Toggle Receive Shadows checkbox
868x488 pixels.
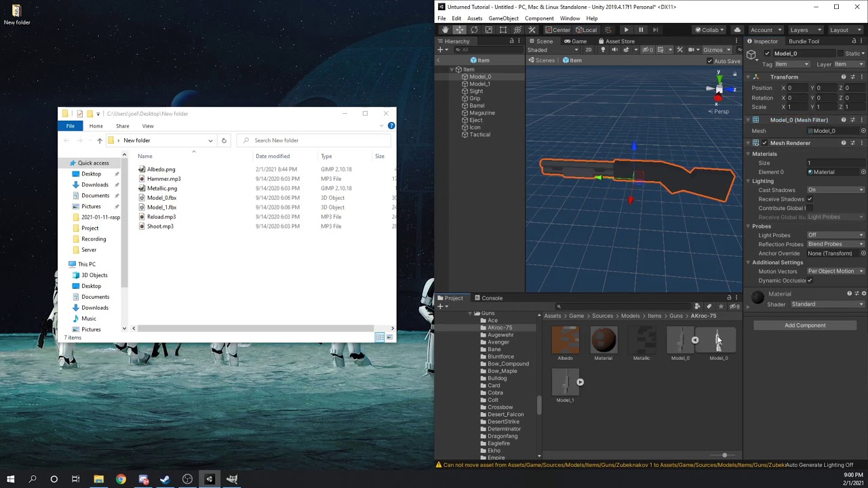pyautogui.click(x=810, y=199)
